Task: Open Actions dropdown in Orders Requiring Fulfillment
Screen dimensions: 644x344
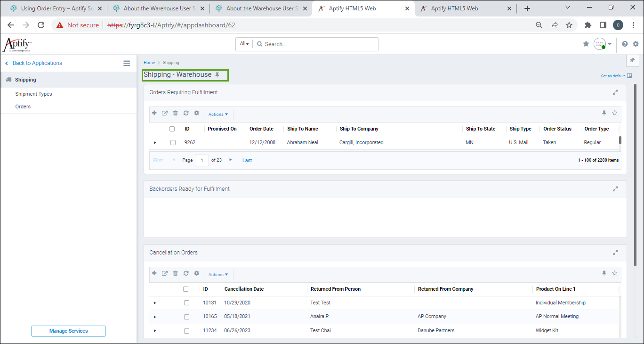Action: point(218,115)
